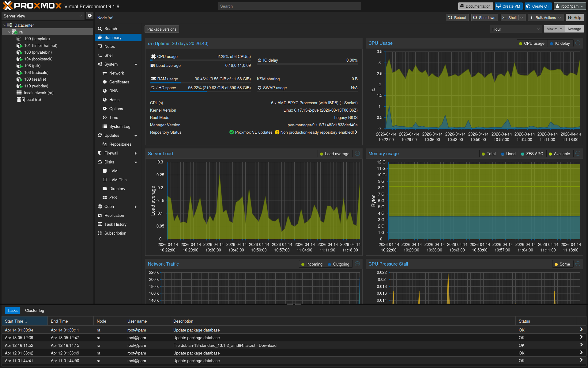Click the localnetwork (ra) grid icon
588x368 pixels.
pos(19,93)
